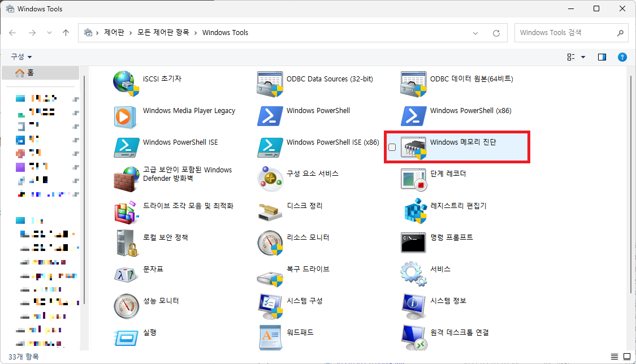Switch to large icons view in status bar
The width and height of the screenshot is (636, 364).
(x=626, y=357)
